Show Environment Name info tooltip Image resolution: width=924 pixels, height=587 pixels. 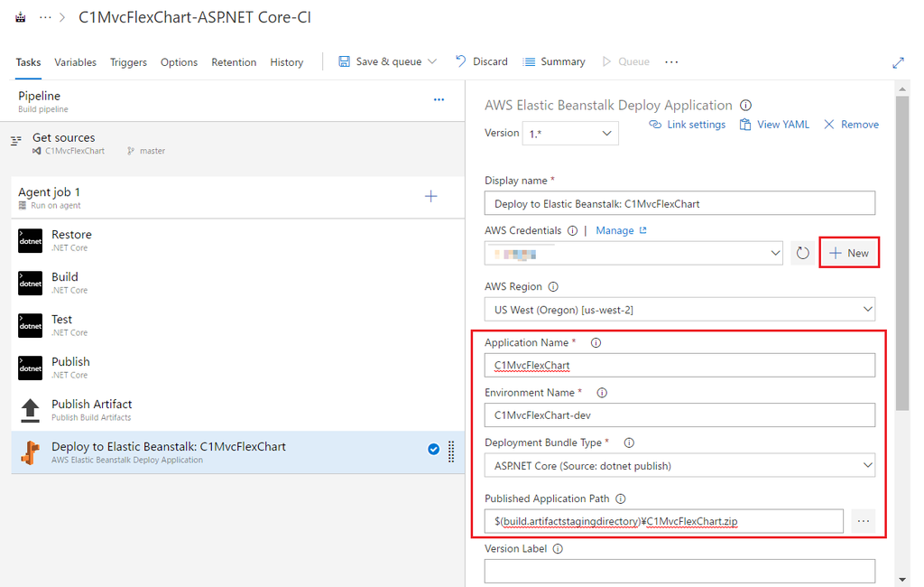[x=602, y=393]
